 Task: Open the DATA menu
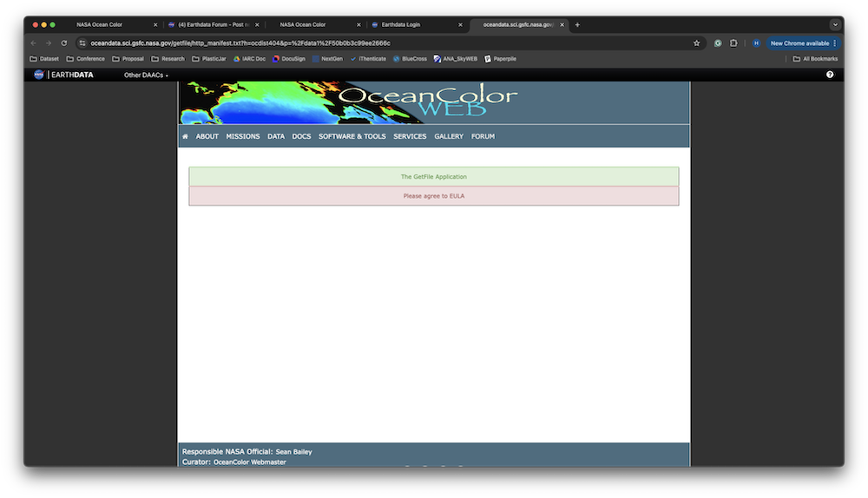(276, 136)
